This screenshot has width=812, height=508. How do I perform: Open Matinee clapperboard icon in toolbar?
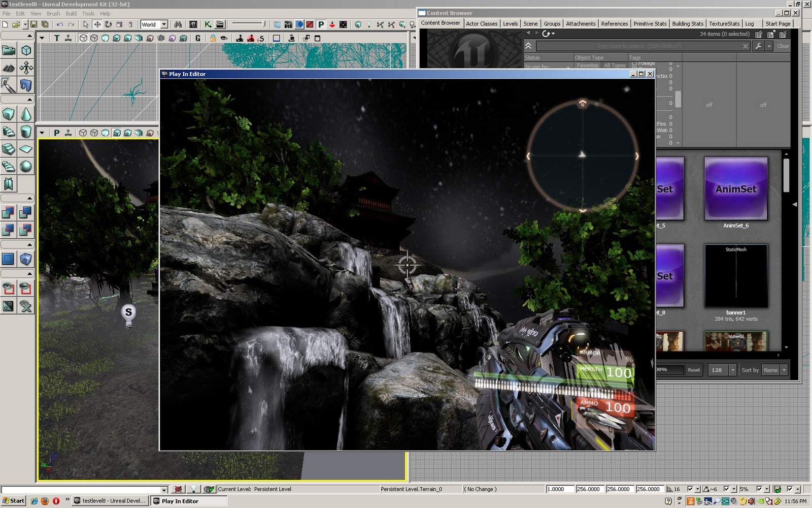click(220, 24)
